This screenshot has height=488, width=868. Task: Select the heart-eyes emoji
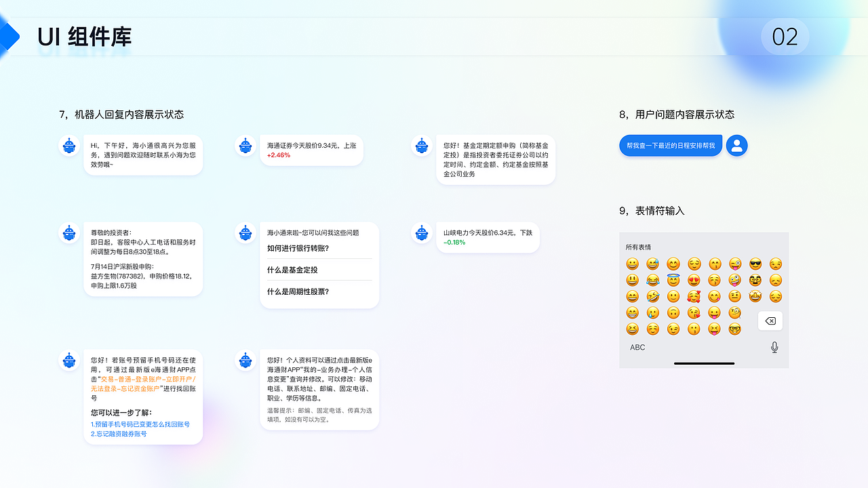694,280
